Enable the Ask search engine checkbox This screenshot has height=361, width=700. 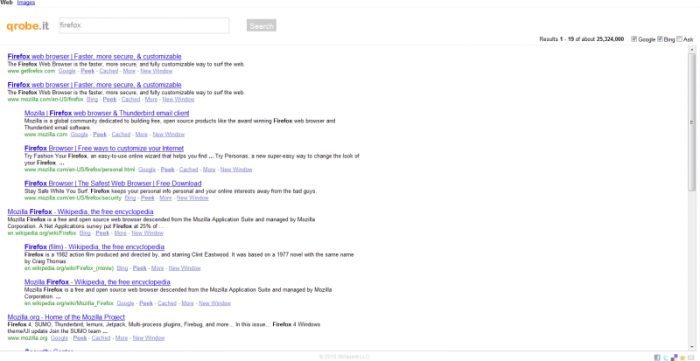coord(679,39)
